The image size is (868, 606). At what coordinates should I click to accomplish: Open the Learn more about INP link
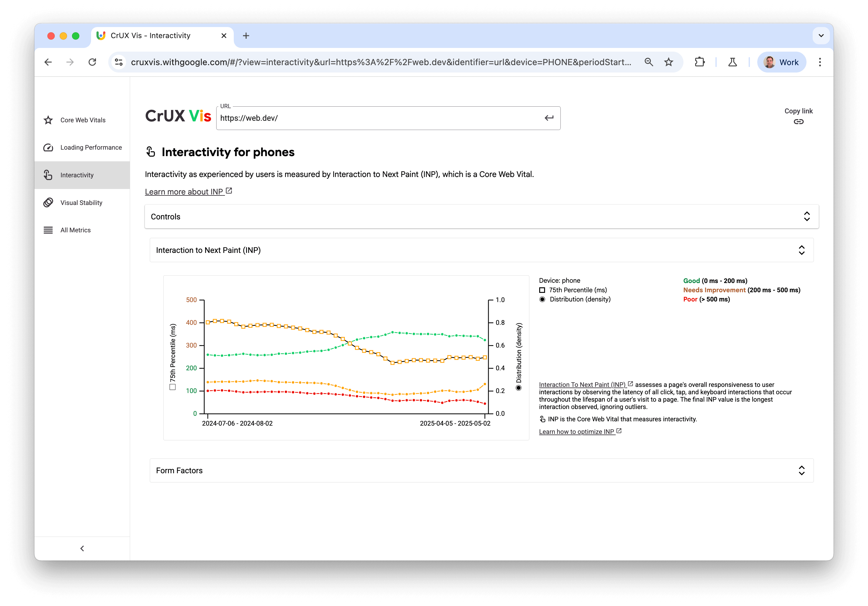tap(184, 191)
